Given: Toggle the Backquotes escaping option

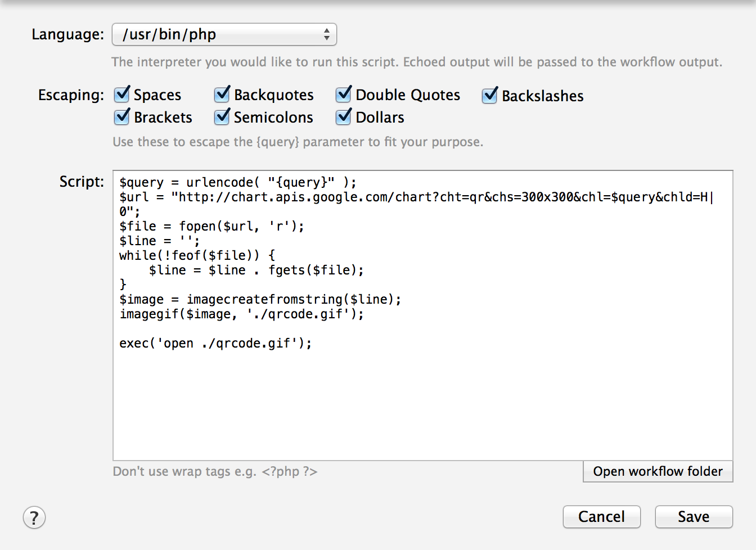Looking at the screenshot, I should click(x=222, y=94).
